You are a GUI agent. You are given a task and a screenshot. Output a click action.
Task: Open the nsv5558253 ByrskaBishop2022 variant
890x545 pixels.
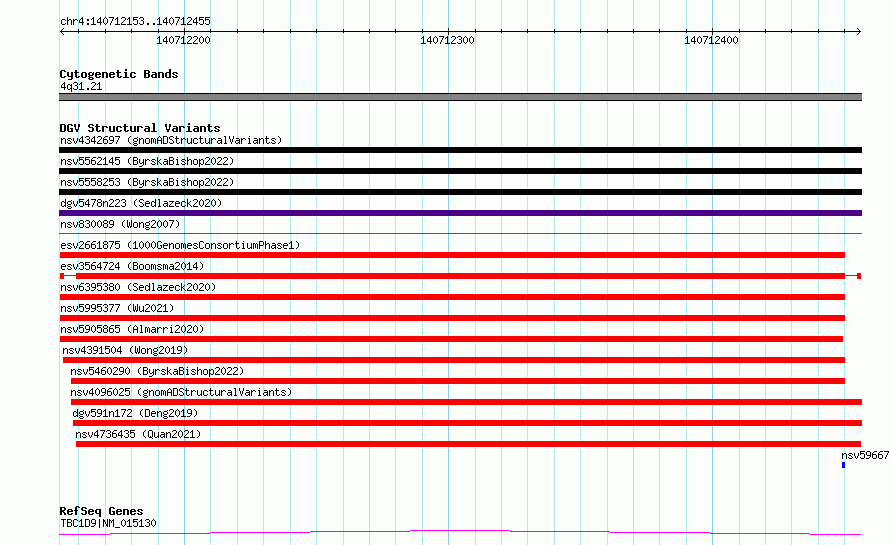click(460, 192)
